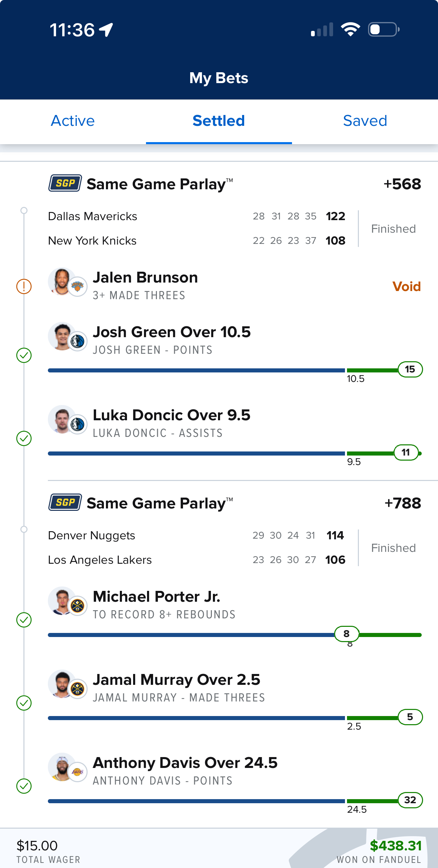438x868 pixels.
Task: Tap the first SGP badge icon
Action: pos(65,184)
